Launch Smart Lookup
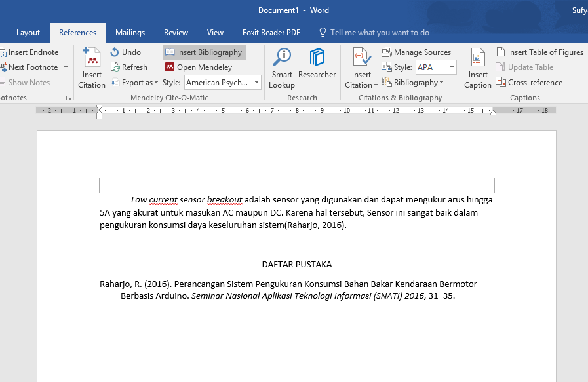 coord(282,68)
